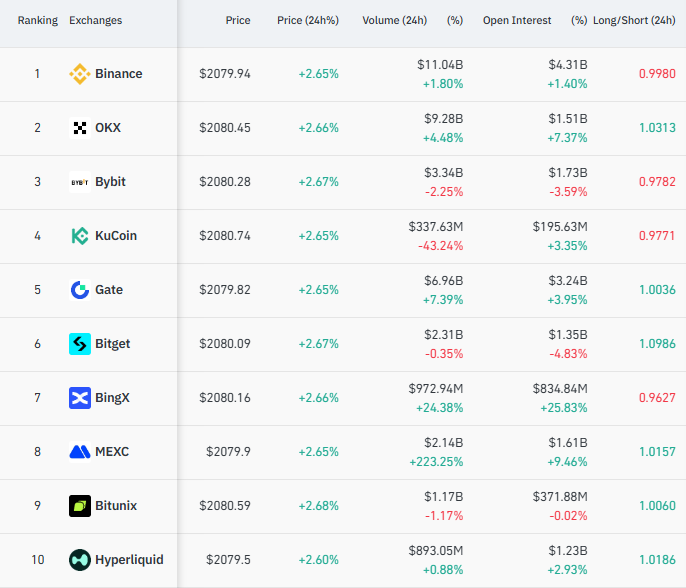The image size is (686, 588).
Task: Click the MEXC logo icon
Action: coord(80,452)
